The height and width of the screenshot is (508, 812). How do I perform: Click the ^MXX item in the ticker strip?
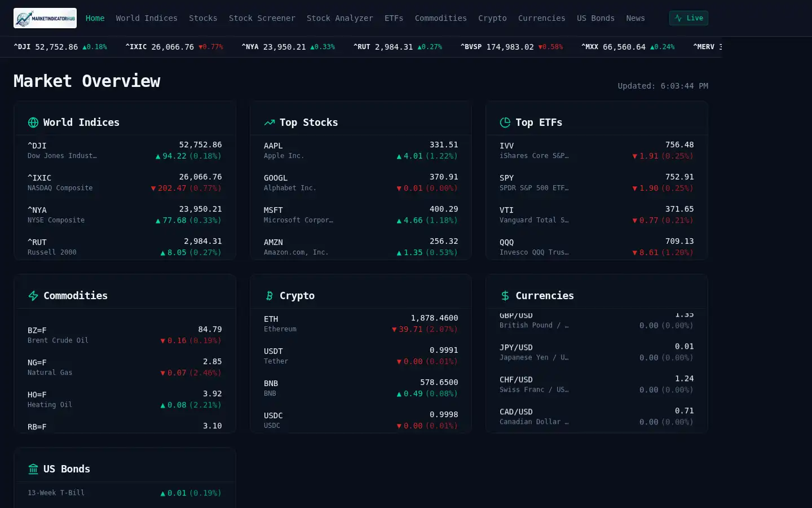coord(628,47)
